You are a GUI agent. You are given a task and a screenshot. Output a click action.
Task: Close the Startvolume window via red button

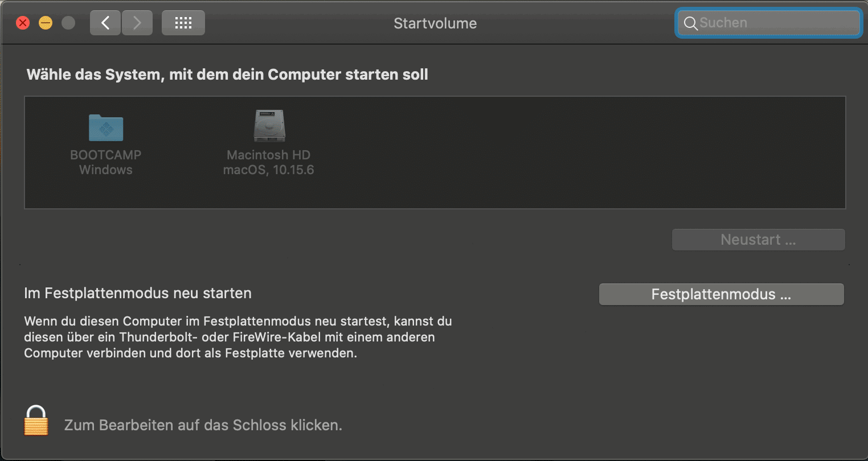point(23,23)
